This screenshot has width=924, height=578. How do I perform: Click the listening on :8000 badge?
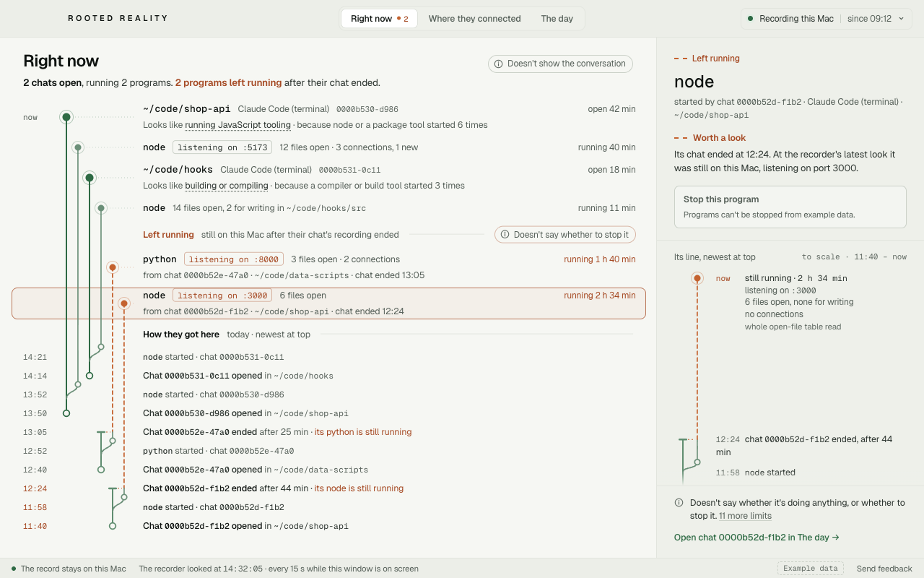[235, 259]
